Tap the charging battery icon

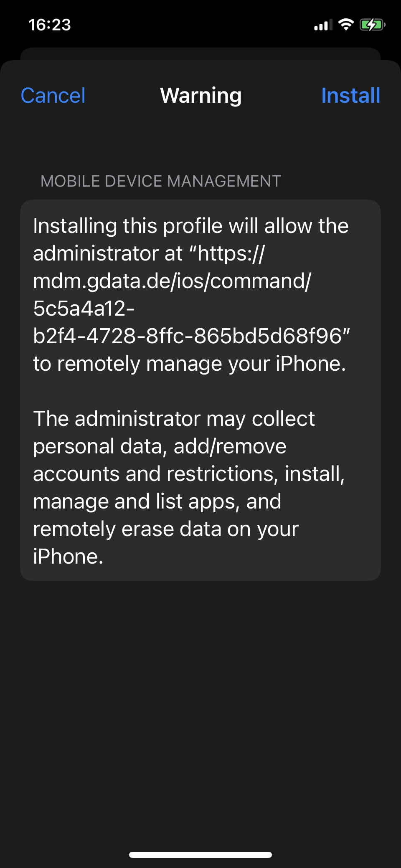pos(373,25)
